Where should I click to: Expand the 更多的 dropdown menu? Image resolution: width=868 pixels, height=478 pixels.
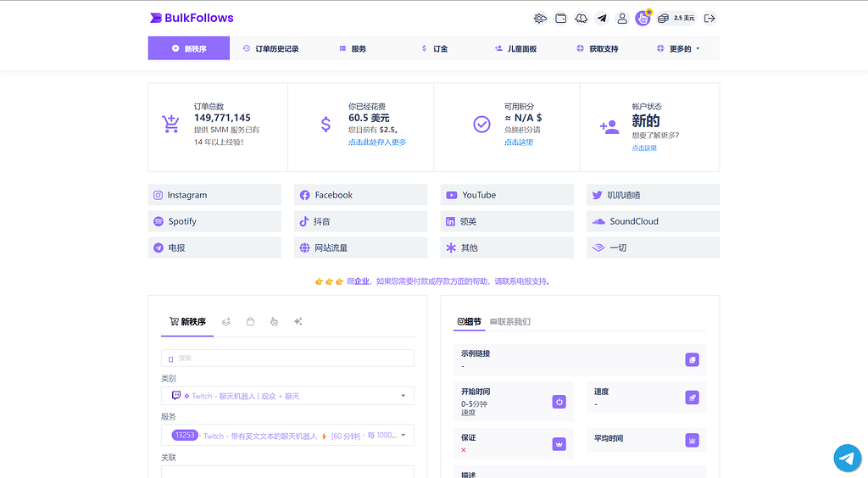pyautogui.click(x=678, y=48)
